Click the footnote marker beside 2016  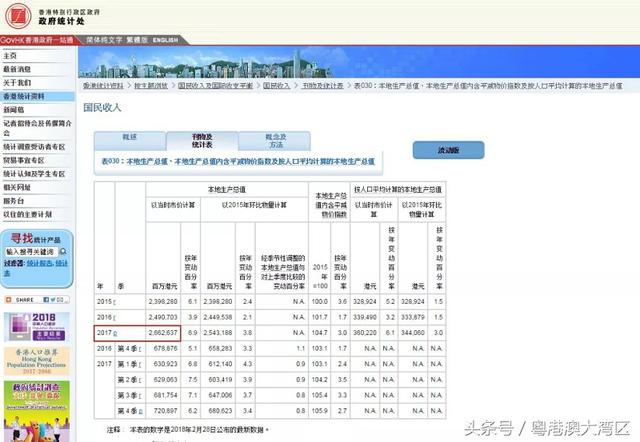(x=115, y=315)
